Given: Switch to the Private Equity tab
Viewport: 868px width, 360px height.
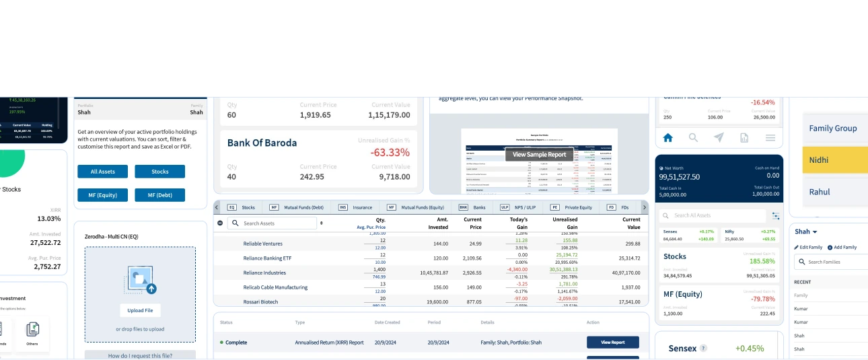Looking at the screenshot, I should (x=571, y=208).
